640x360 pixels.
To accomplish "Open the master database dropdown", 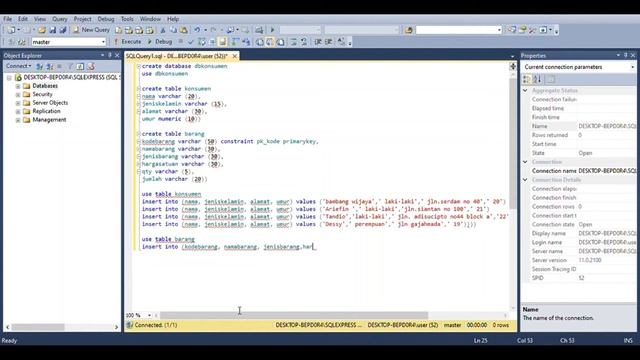I will click(103, 42).
